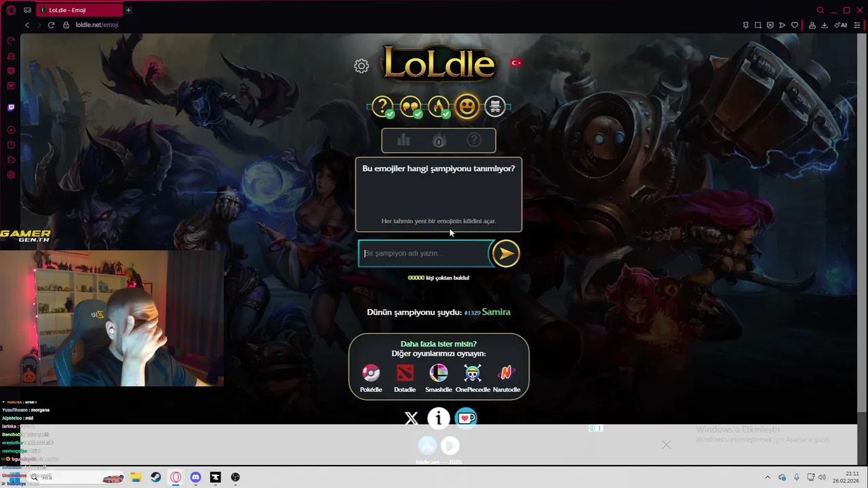Open Smashdle game link
The image size is (868, 488).
click(x=439, y=378)
